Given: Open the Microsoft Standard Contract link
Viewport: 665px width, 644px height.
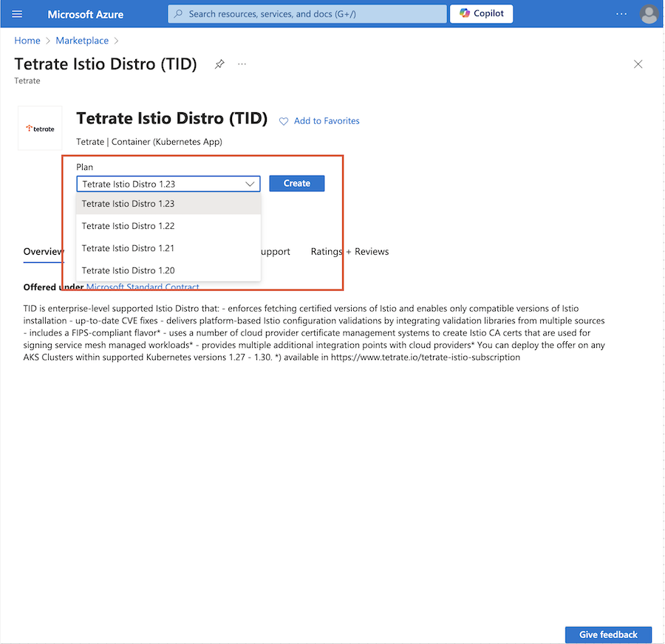Looking at the screenshot, I should click(x=143, y=287).
